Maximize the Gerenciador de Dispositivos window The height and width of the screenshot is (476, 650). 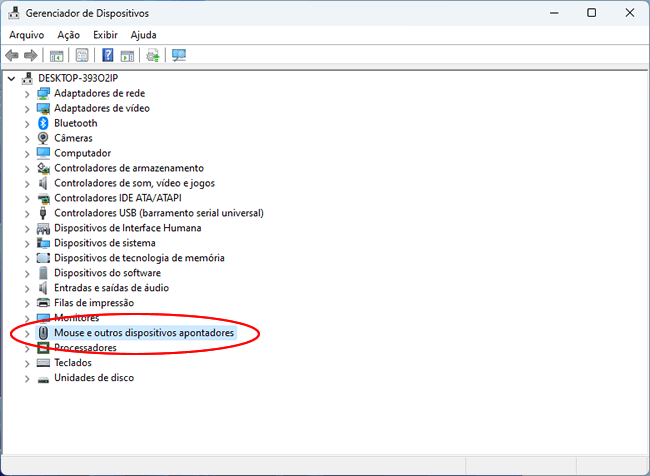tap(592, 13)
